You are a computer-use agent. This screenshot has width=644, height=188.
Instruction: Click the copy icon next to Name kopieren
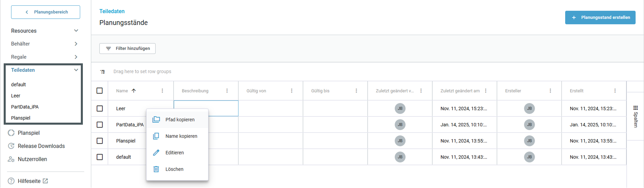[156, 136]
